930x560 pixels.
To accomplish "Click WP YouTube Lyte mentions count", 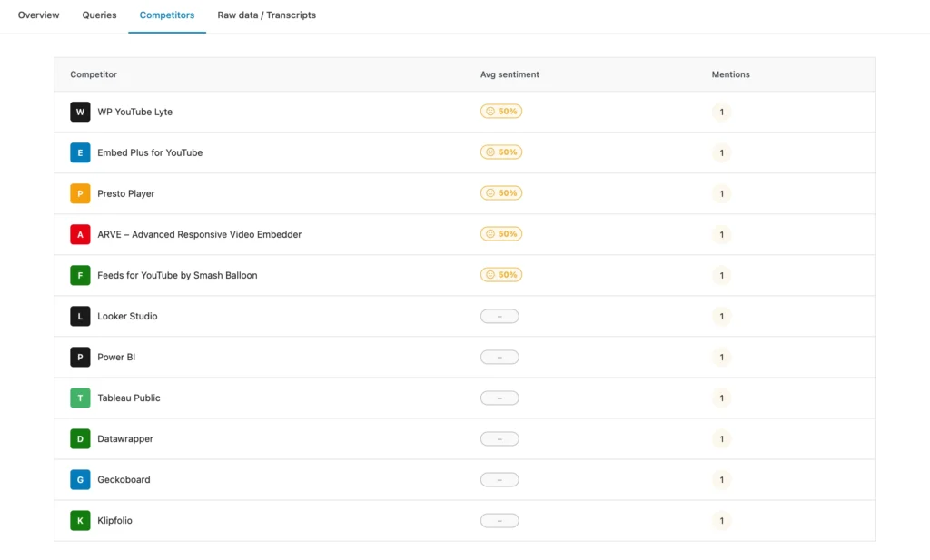I will pos(722,112).
